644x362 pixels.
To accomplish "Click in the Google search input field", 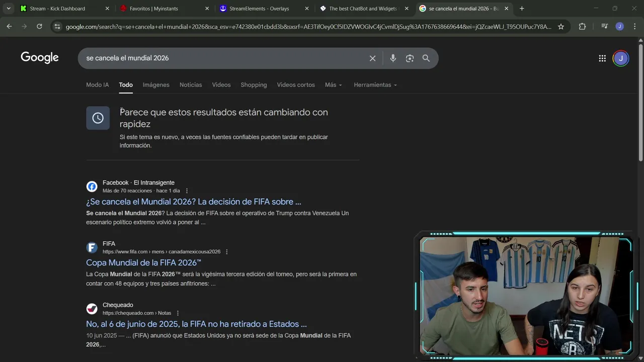I will click(x=224, y=58).
